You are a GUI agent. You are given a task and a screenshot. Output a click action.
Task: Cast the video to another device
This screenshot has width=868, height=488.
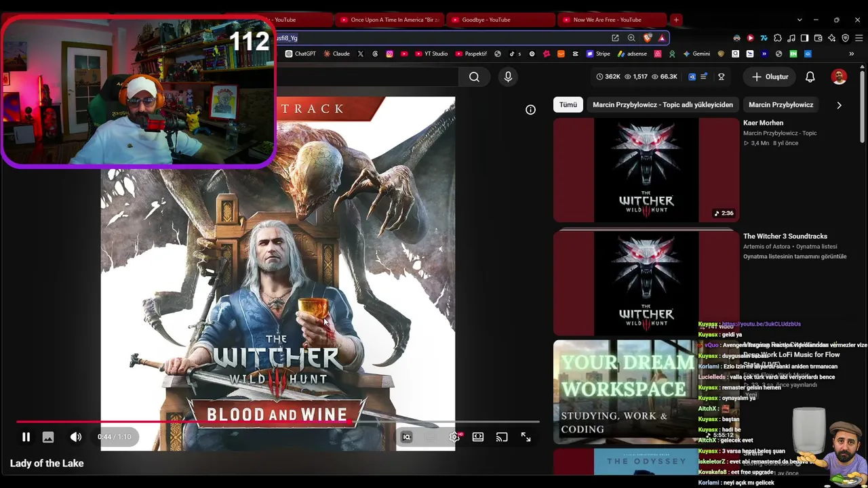(x=502, y=437)
